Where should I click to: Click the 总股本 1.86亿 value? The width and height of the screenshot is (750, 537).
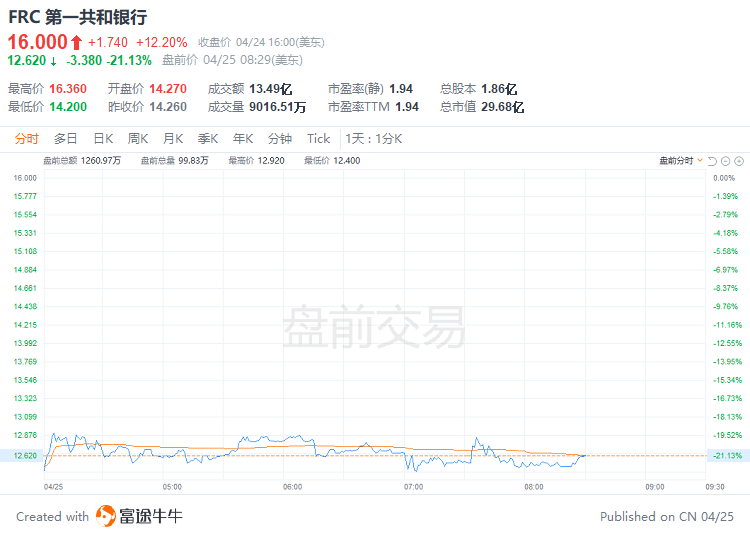(499, 89)
